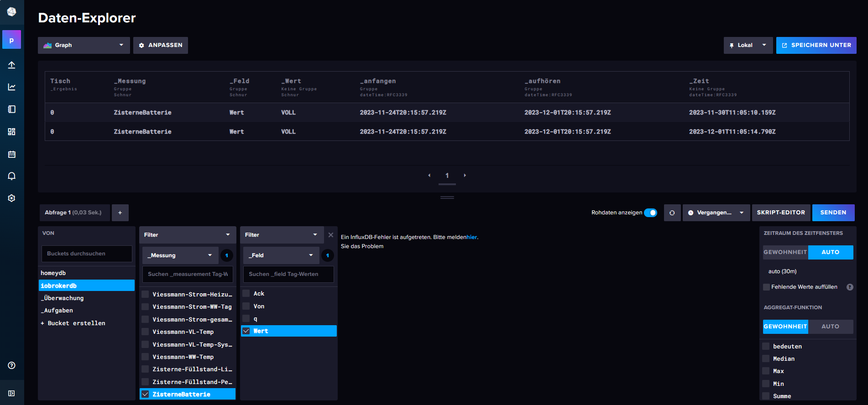
Task: Click SPEICHERN UNTER button
Action: pos(816,45)
